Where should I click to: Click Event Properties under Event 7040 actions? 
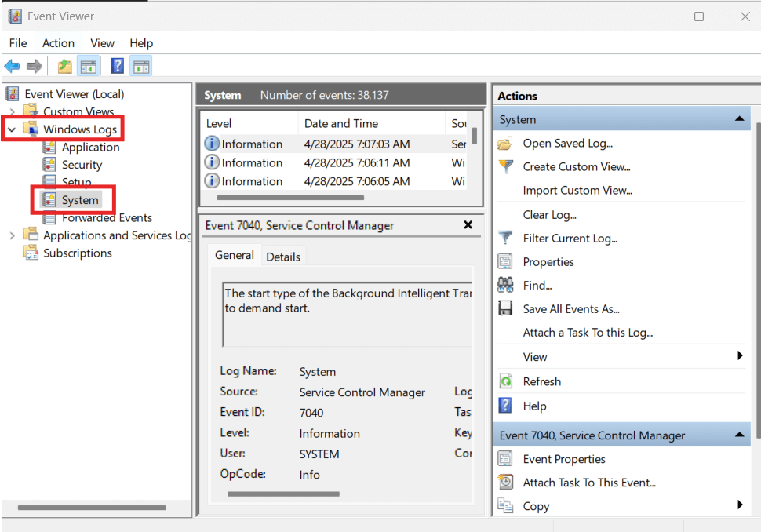(563, 459)
